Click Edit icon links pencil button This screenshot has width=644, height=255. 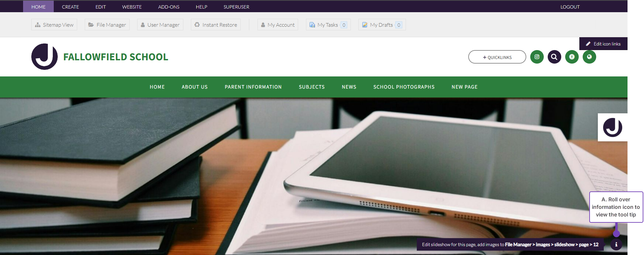pos(603,44)
